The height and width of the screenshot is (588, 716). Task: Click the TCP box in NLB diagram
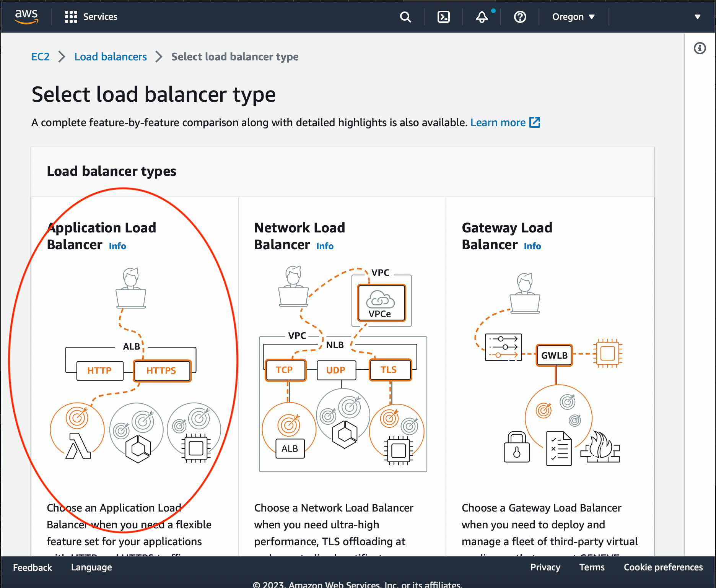(285, 370)
